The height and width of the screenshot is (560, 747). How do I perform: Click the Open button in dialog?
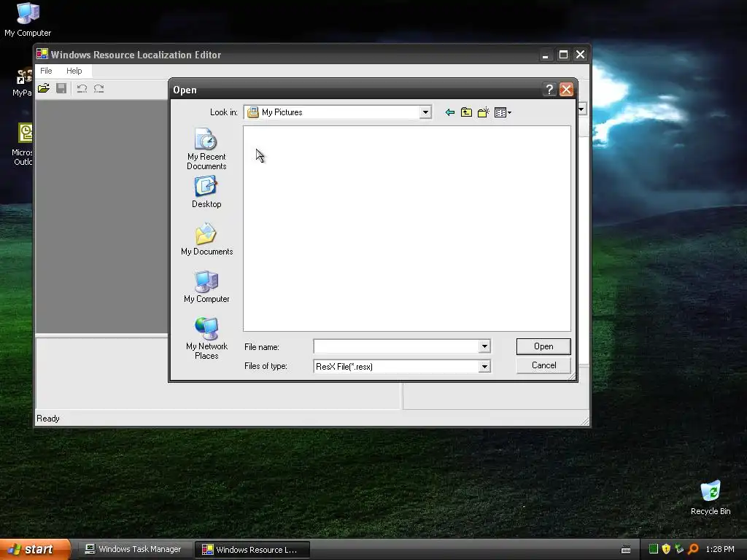(x=543, y=346)
